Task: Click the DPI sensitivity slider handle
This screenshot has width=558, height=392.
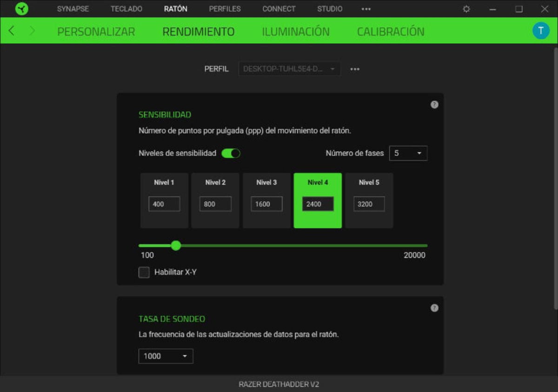Action: (175, 245)
